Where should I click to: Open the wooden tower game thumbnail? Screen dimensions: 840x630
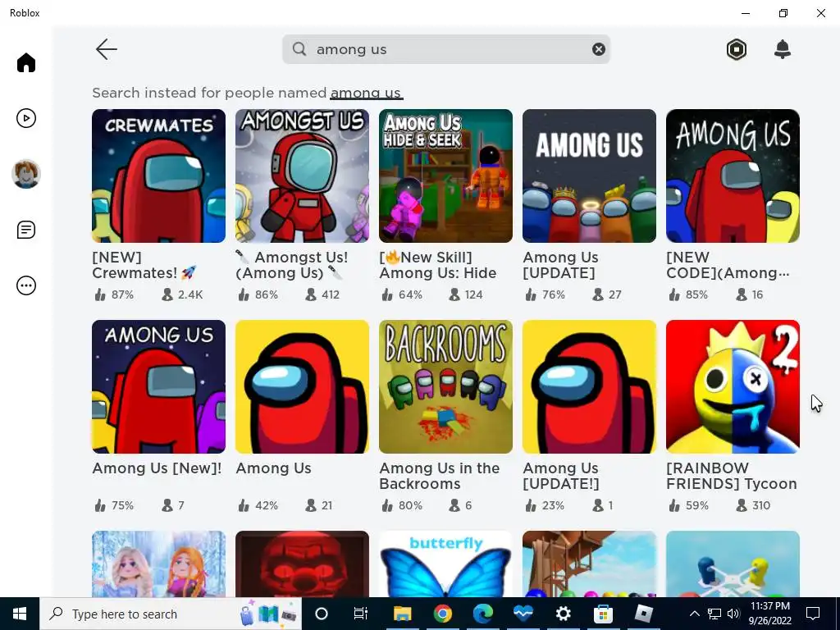pos(589,564)
